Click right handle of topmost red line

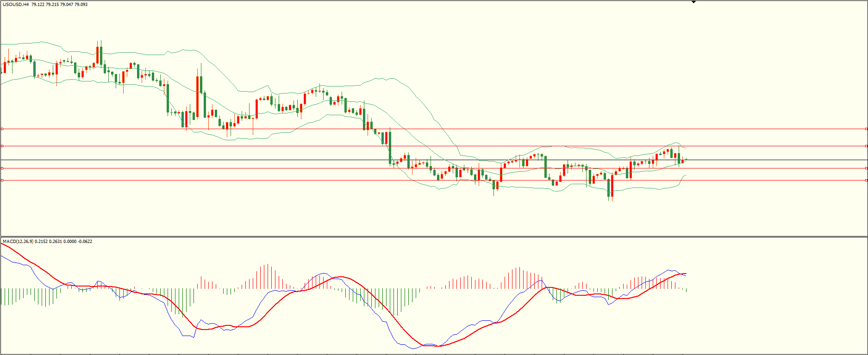pos(866,129)
